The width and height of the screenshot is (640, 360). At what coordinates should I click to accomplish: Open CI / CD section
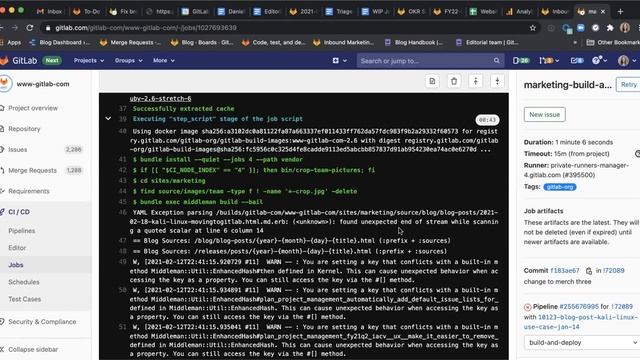point(19,212)
